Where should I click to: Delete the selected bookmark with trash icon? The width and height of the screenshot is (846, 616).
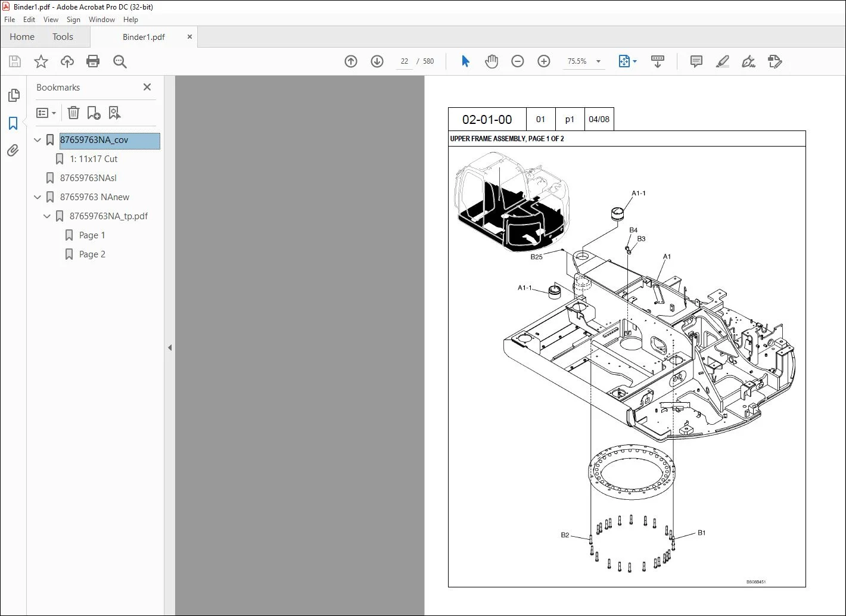coord(73,113)
